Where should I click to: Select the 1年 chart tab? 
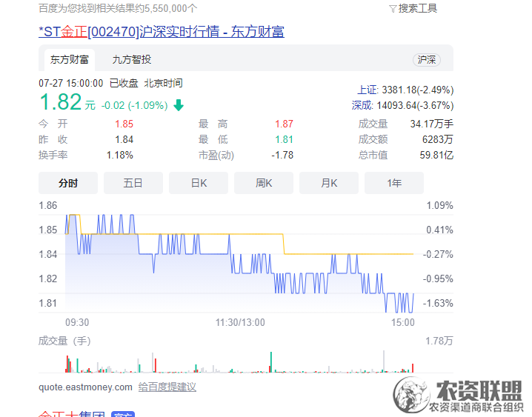point(394,183)
